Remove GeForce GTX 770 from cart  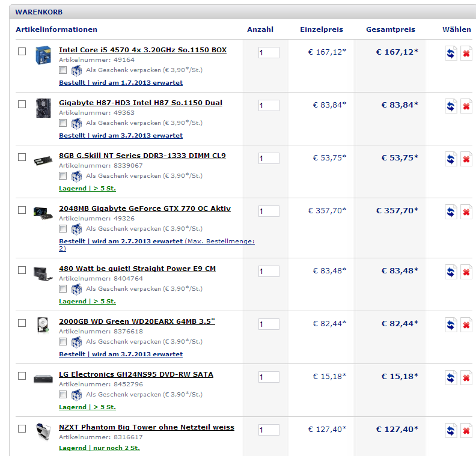point(466,211)
